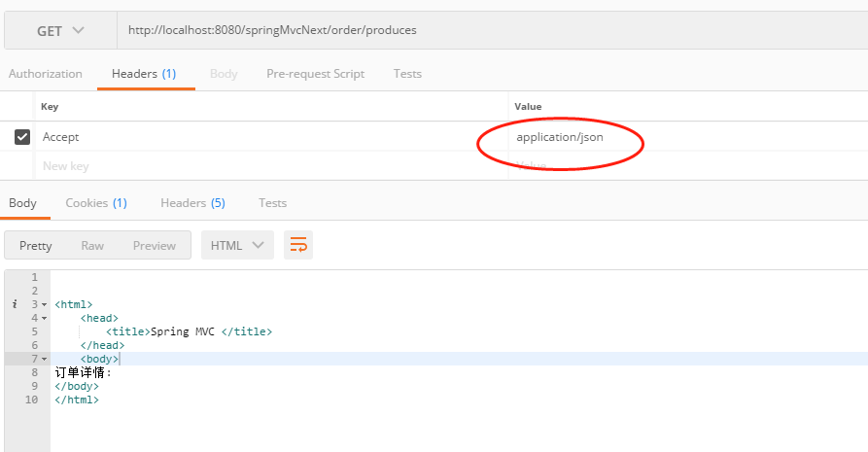The image size is (868, 452).
Task: Switch to Pretty view
Action: [x=35, y=245]
